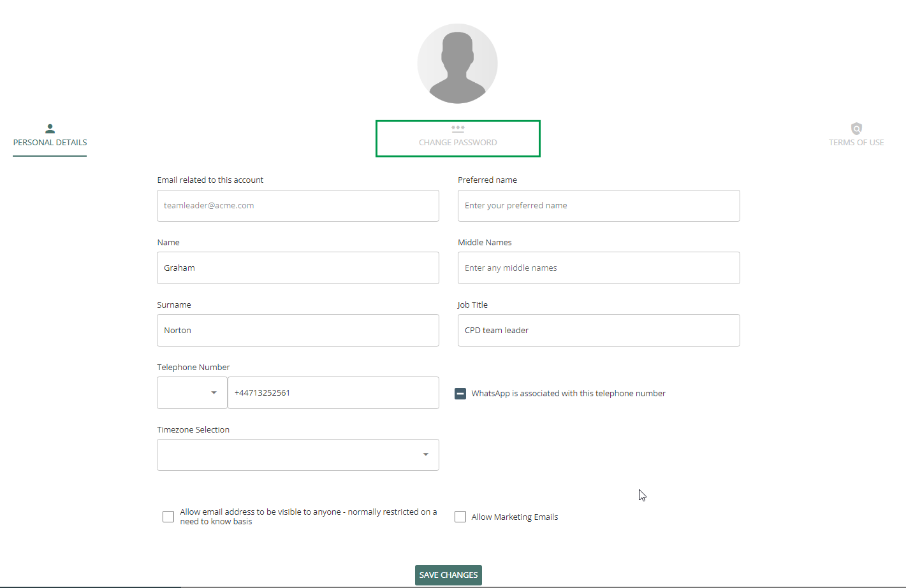Screen dimensions: 906x588
Task: Click the Change Password dots icon
Action: coord(458,129)
